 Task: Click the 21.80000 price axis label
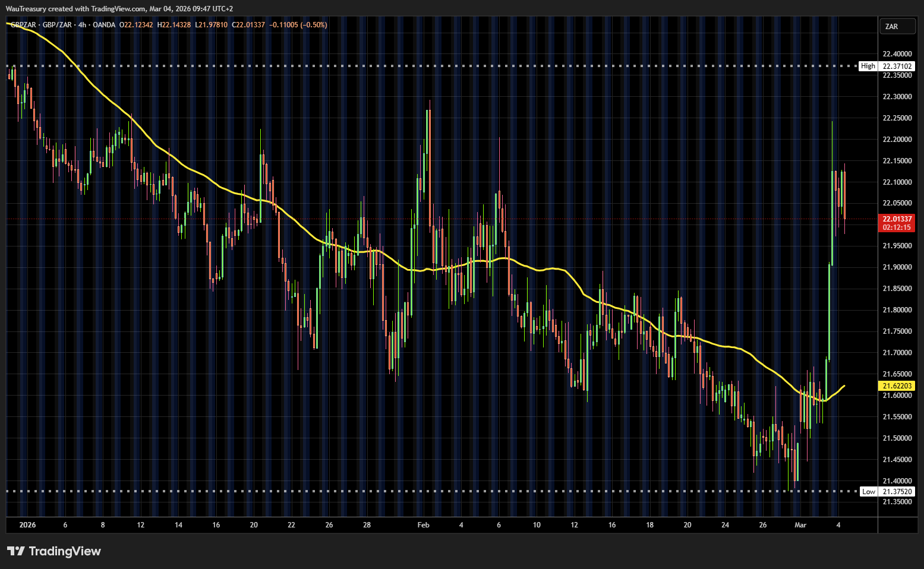pos(897,310)
